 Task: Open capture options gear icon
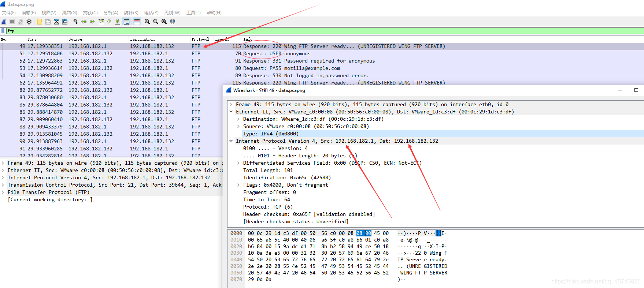[x=29, y=22]
